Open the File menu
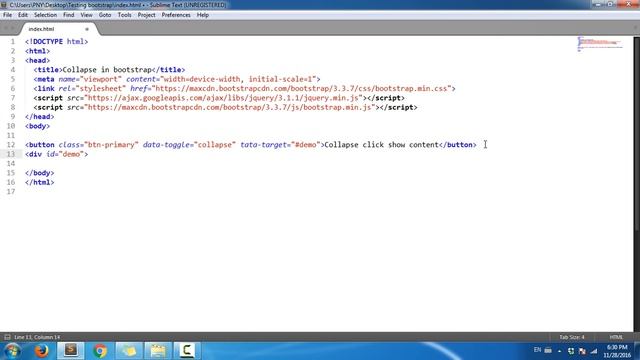The height and width of the screenshot is (360, 640). click(x=7, y=15)
